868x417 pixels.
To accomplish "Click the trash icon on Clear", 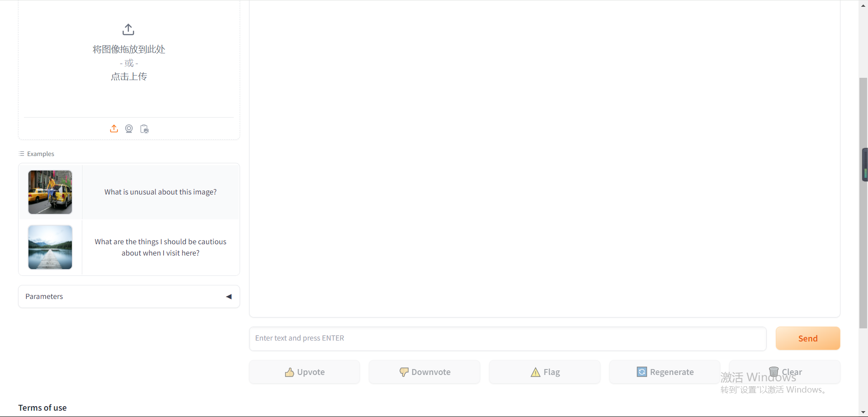I will (x=774, y=371).
